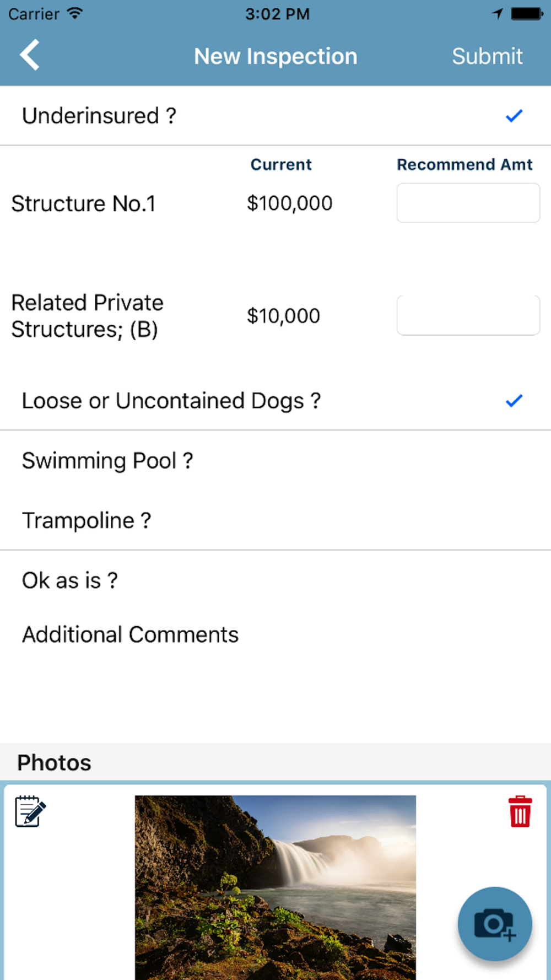Tap the $100,000 current amount
This screenshot has height=980, width=551.
point(290,203)
